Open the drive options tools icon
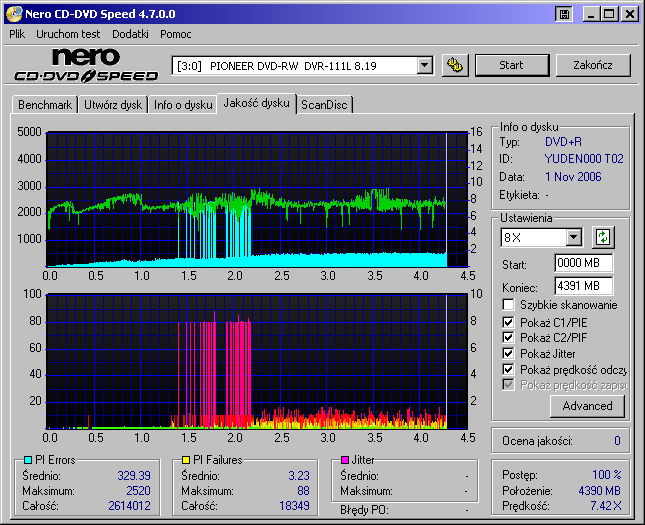This screenshot has width=645, height=525. 455,65
